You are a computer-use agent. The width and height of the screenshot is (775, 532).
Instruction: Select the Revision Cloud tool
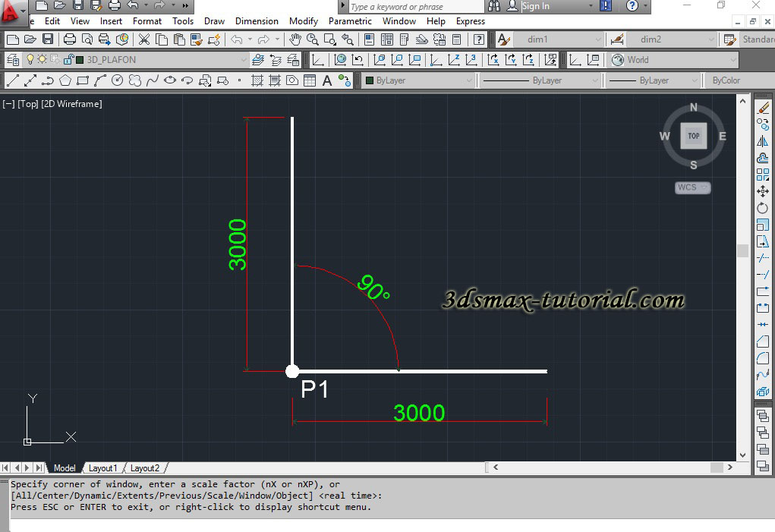135,80
